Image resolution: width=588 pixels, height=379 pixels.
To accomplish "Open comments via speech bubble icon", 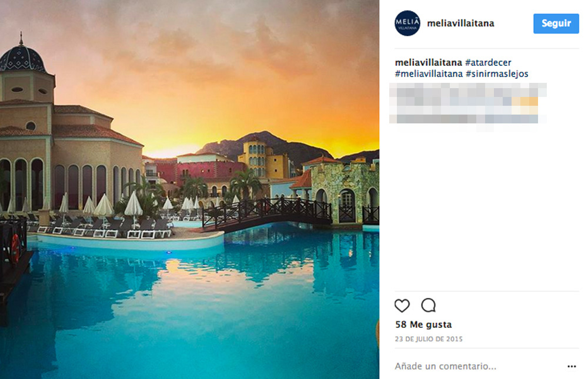I will pos(428,305).
